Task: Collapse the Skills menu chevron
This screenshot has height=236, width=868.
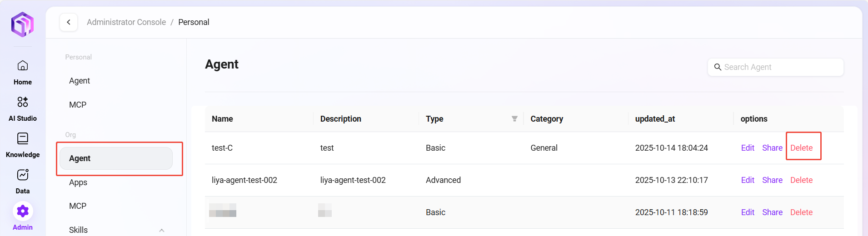Action: coord(162,230)
